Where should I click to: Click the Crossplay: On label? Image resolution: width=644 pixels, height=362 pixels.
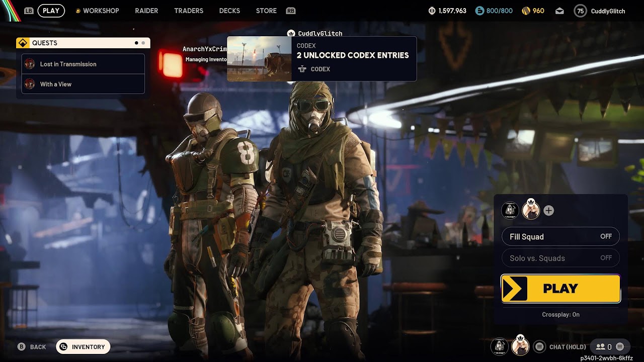pyautogui.click(x=561, y=315)
